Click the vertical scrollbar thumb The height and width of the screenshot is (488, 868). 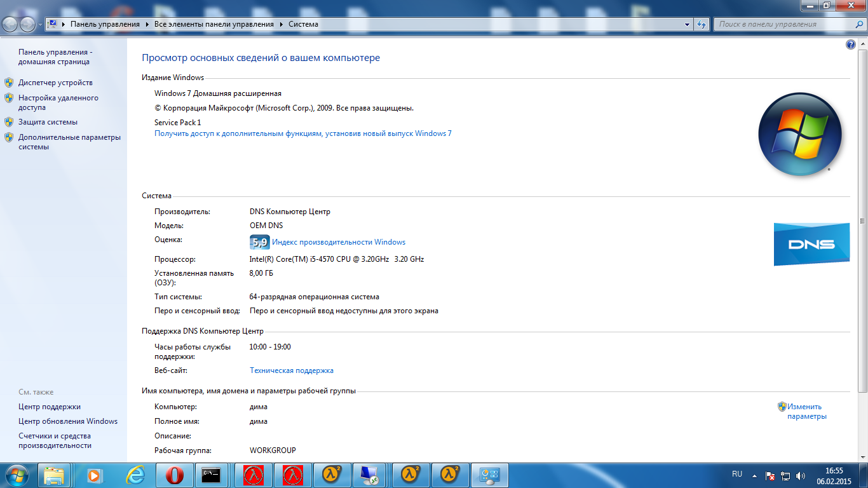862,221
